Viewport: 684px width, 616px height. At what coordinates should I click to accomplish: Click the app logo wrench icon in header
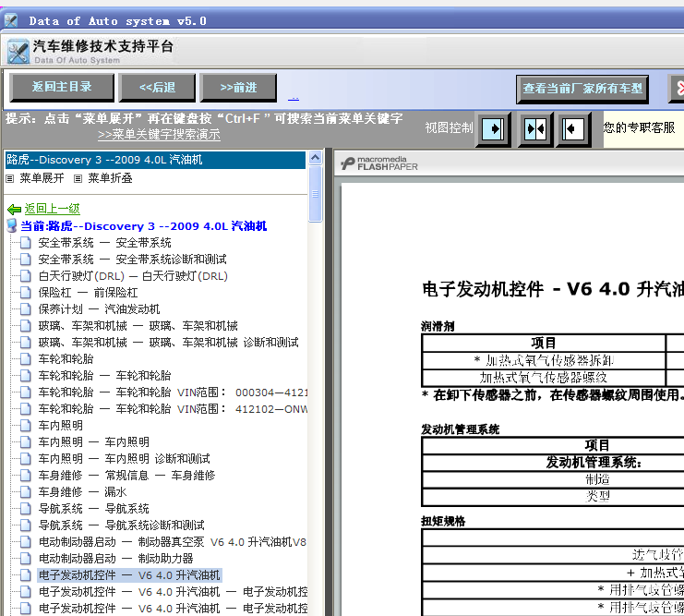point(18,52)
